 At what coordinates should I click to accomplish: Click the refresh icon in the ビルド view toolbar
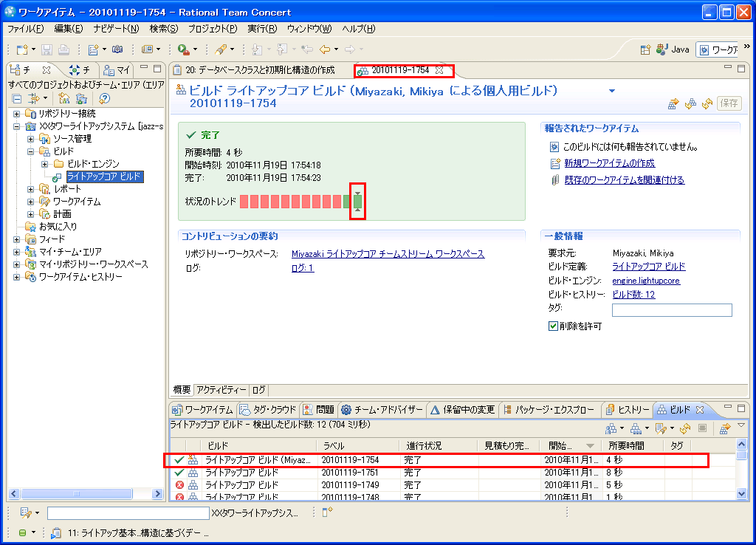coord(684,428)
